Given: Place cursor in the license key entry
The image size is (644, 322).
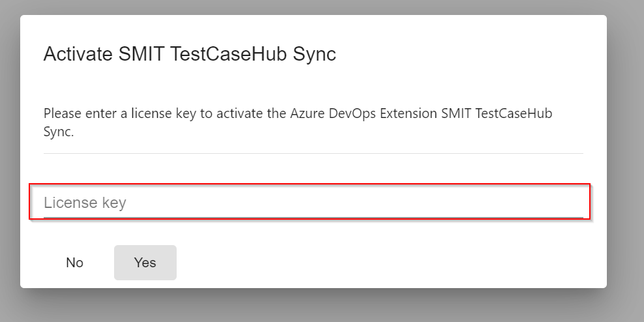Looking at the screenshot, I should click(313, 203).
